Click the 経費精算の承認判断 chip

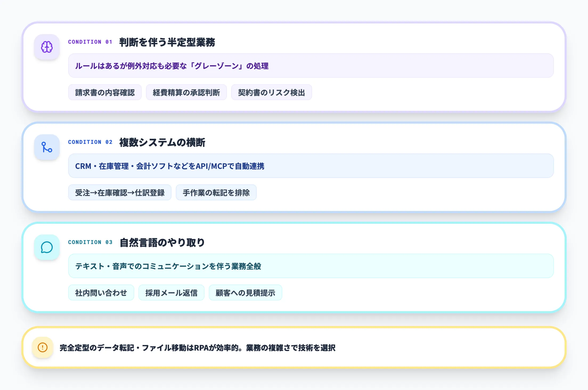click(186, 92)
